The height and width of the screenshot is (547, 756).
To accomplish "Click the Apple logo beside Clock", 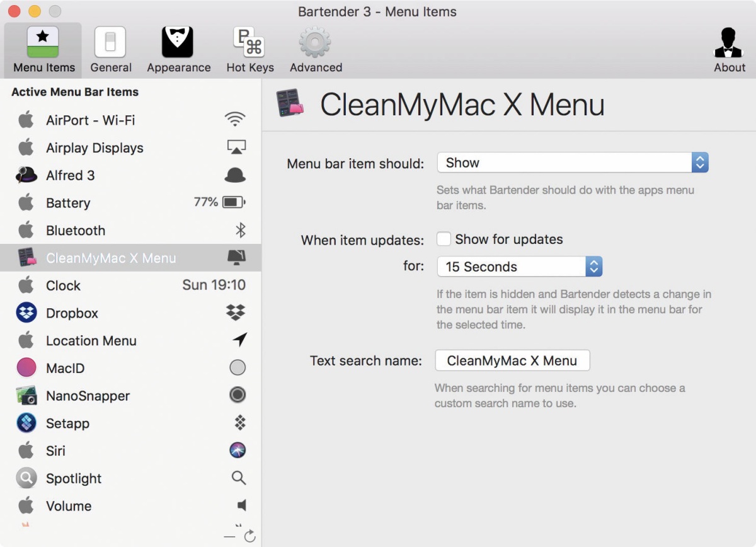I will point(26,285).
